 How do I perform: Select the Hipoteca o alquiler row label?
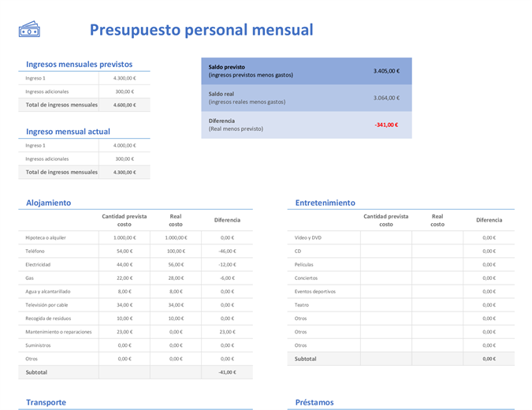coord(46,237)
